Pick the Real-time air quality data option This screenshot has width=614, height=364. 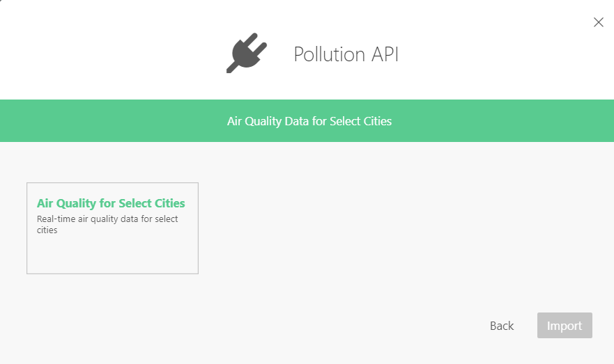(x=107, y=224)
